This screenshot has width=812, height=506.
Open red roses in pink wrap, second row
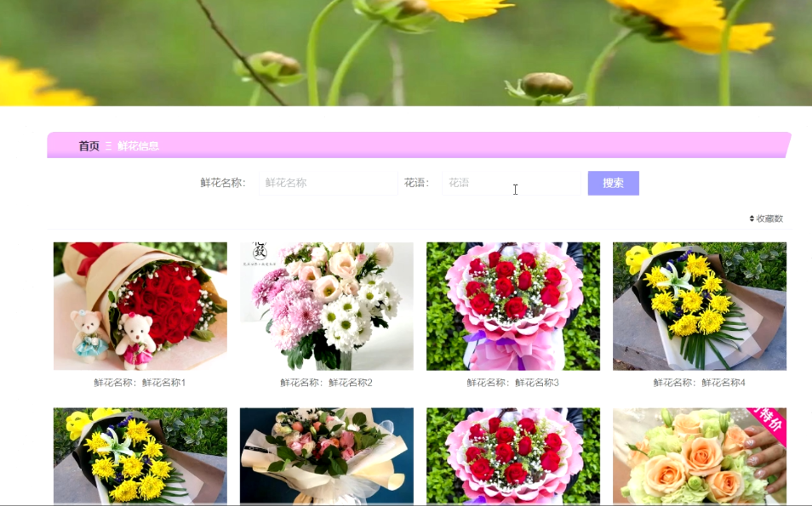pyautogui.click(x=513, y=456)
